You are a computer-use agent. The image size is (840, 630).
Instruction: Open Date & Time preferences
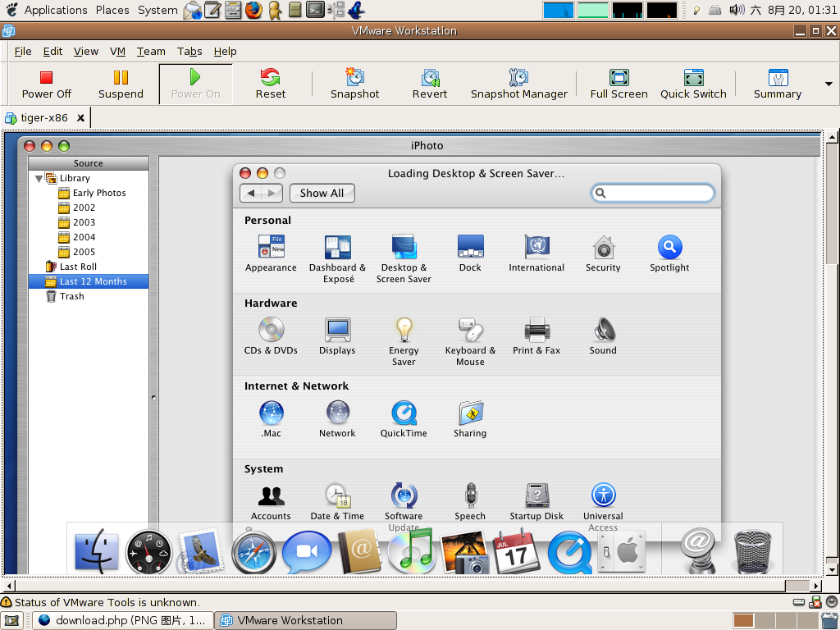point(337,502)
